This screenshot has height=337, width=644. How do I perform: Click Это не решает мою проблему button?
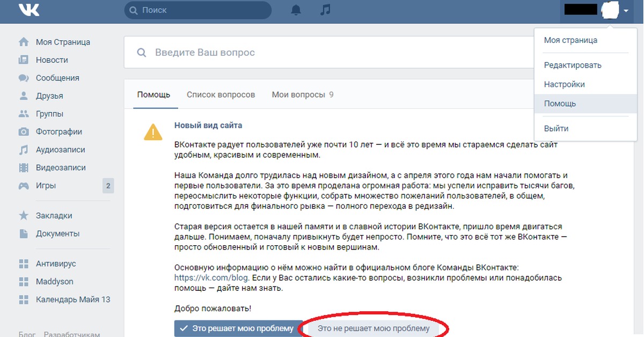[374, 328]
